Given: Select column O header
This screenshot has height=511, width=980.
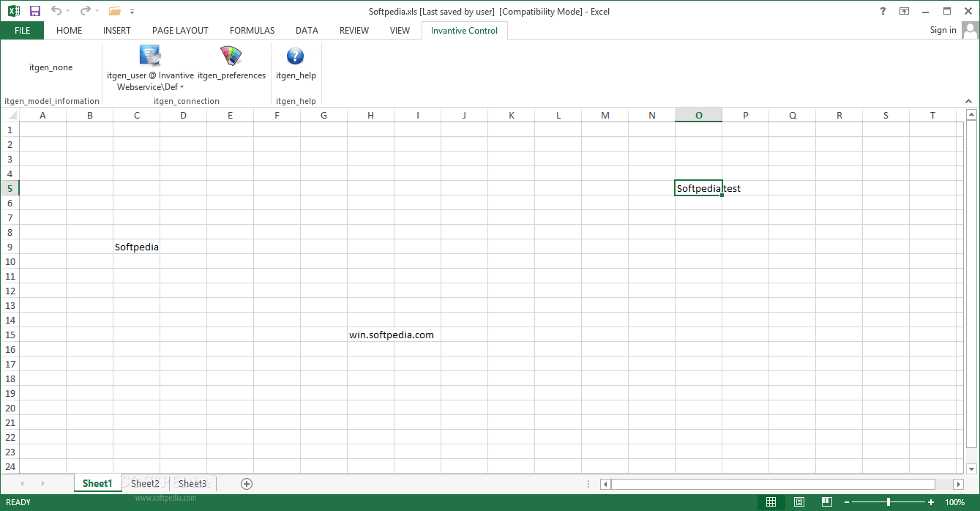Looking at the screenshot, I should (x=698, y=115).
